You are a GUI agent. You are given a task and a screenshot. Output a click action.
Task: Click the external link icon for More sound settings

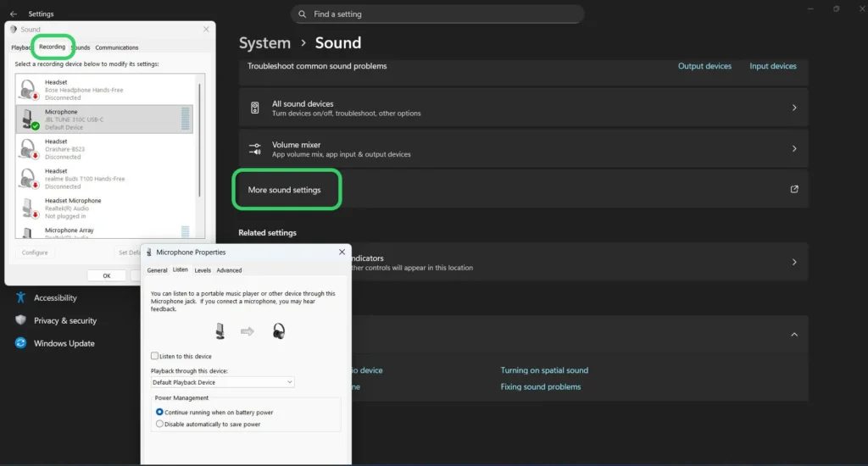(793, 189)
